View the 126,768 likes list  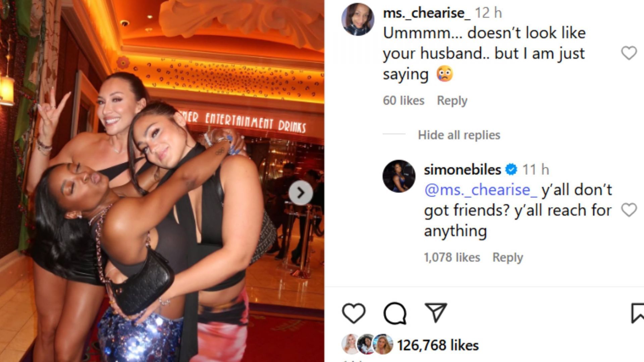[x=438, y=345]
